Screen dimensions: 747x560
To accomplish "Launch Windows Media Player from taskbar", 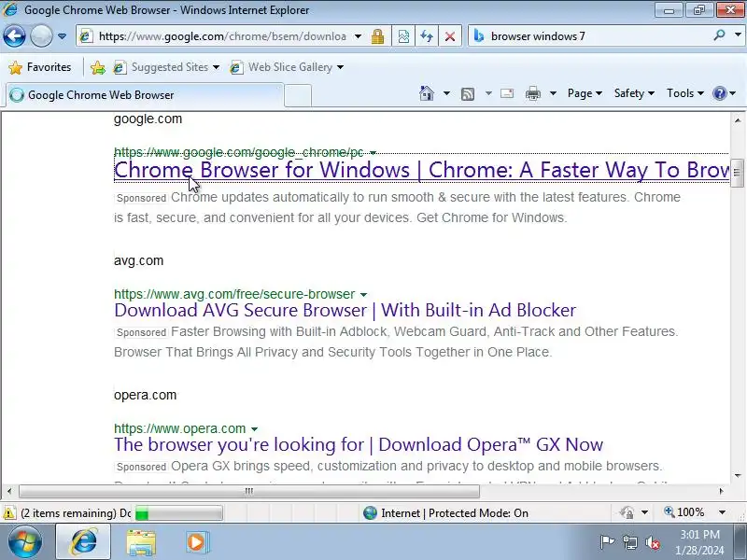I will (196, 542).
